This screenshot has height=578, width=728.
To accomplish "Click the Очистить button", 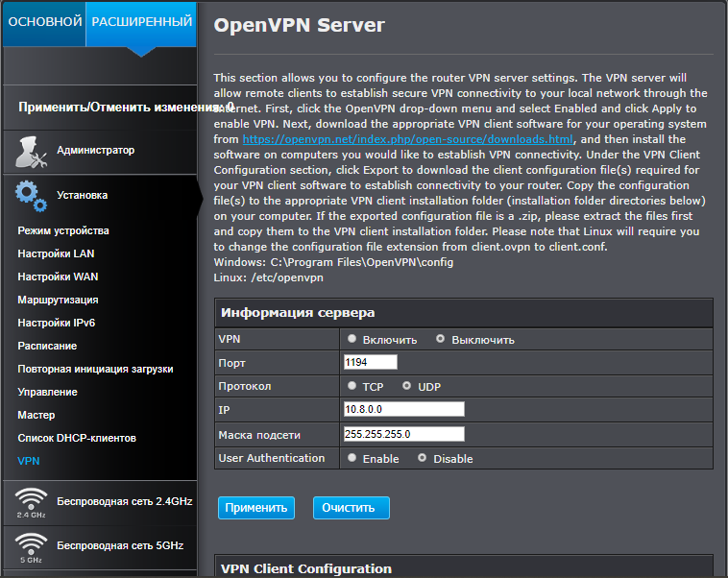I will point(351,508).
